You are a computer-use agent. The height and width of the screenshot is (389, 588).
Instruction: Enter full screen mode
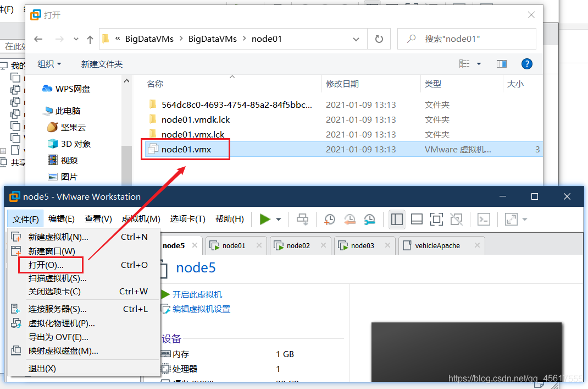point(436,220)
